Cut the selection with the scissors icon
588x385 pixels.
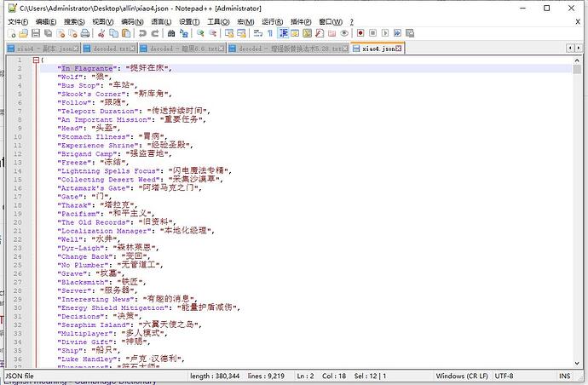click(x=101, y=33)
